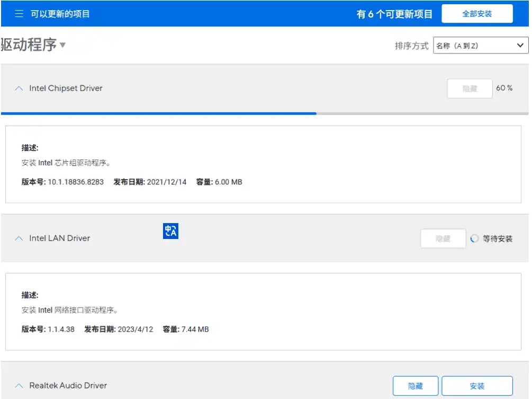Screen dimensions: 532x399
Task: Click 隐藏 button for Intel LAN Driver
Action: (443, 239)
